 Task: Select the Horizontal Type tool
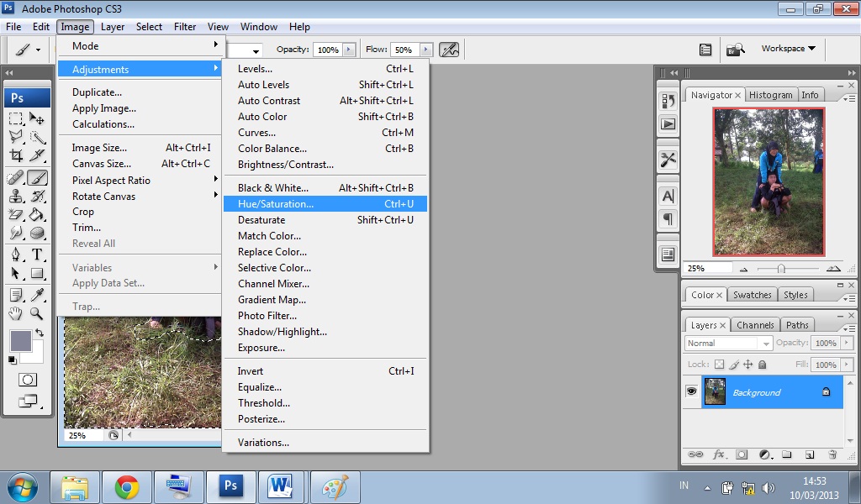coord(37,255)
